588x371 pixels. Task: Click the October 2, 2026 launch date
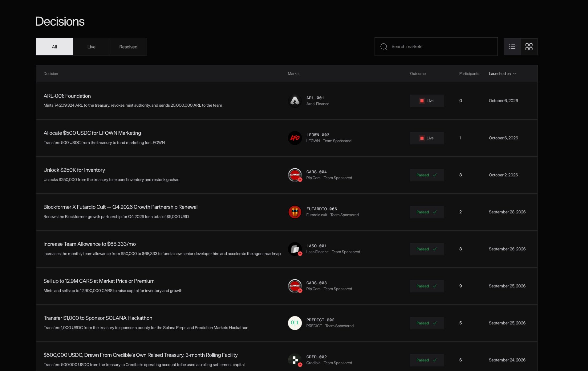coord(503,175)
